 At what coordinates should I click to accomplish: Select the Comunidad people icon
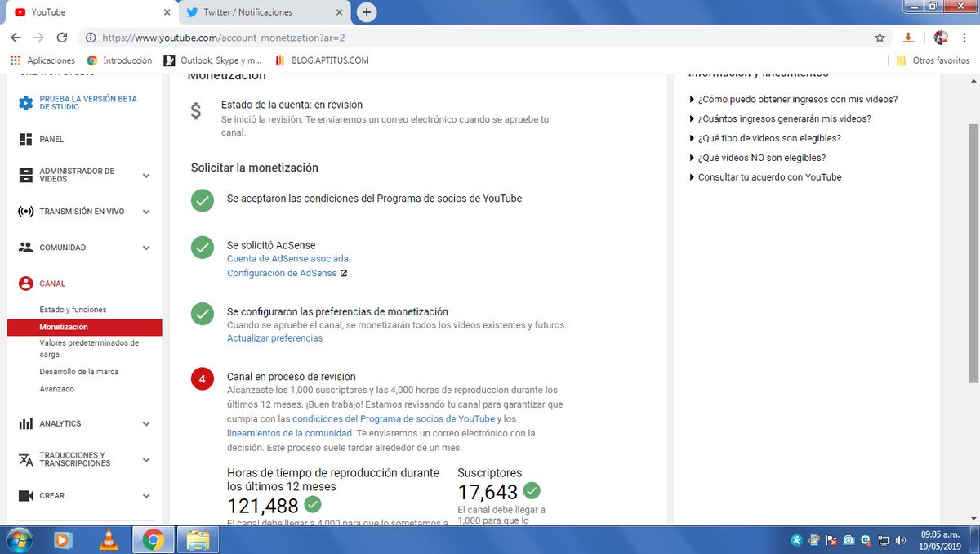25,248
